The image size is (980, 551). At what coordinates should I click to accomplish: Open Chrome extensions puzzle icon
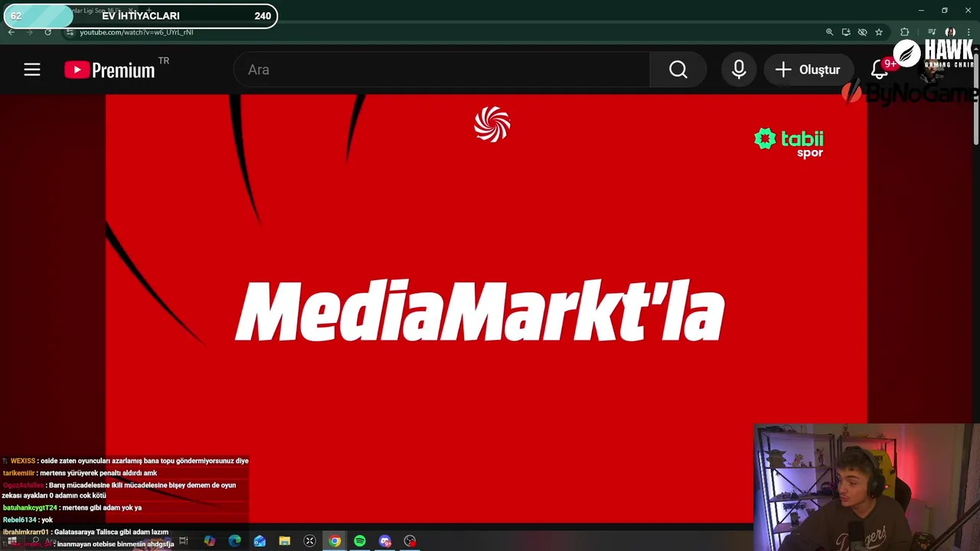[905, 32]
